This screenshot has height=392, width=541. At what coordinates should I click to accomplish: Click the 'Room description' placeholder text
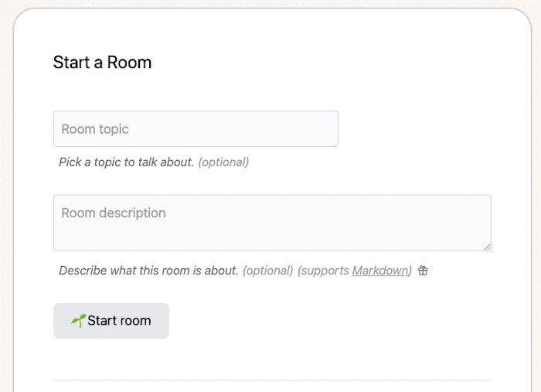[x=114, y=213]
